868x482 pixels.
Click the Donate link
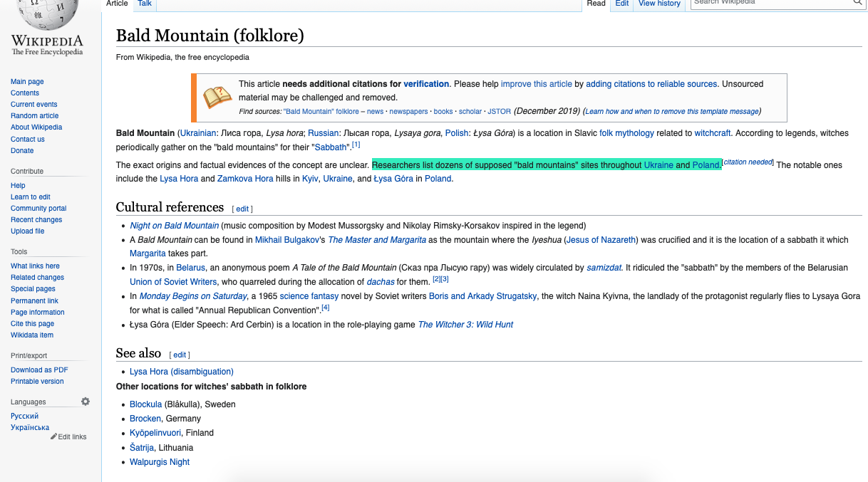click(22, 151)
